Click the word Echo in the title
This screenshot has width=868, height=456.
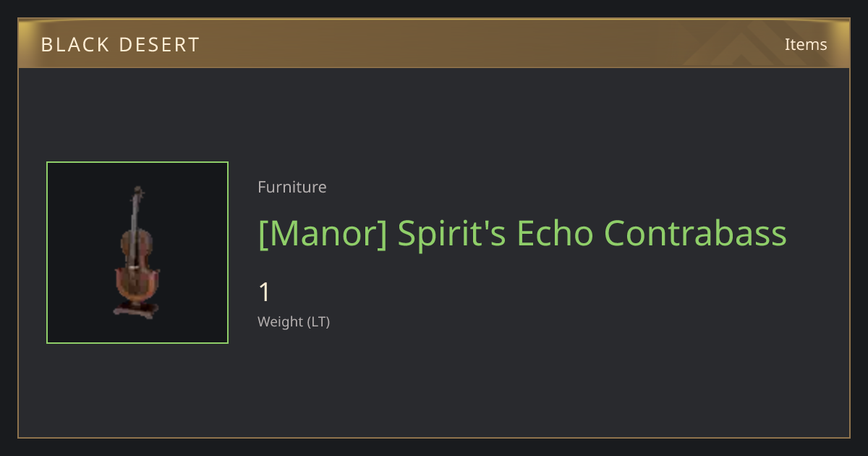point(556,233)
